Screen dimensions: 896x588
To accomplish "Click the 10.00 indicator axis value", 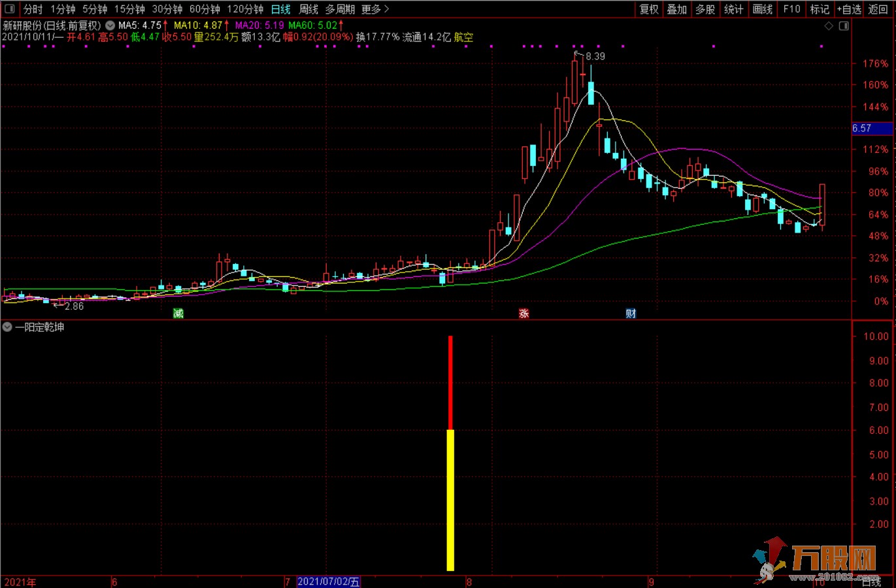I will [876, 336].
